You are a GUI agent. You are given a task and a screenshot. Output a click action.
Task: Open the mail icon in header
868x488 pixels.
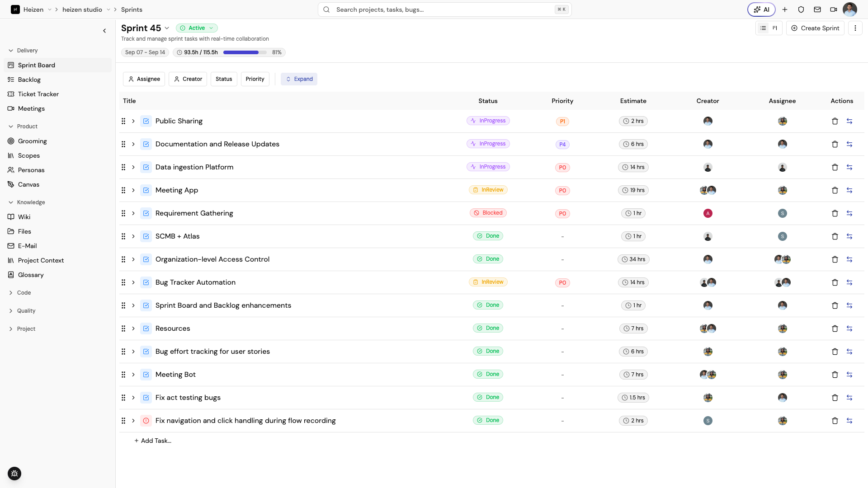(x=817, y=9)
